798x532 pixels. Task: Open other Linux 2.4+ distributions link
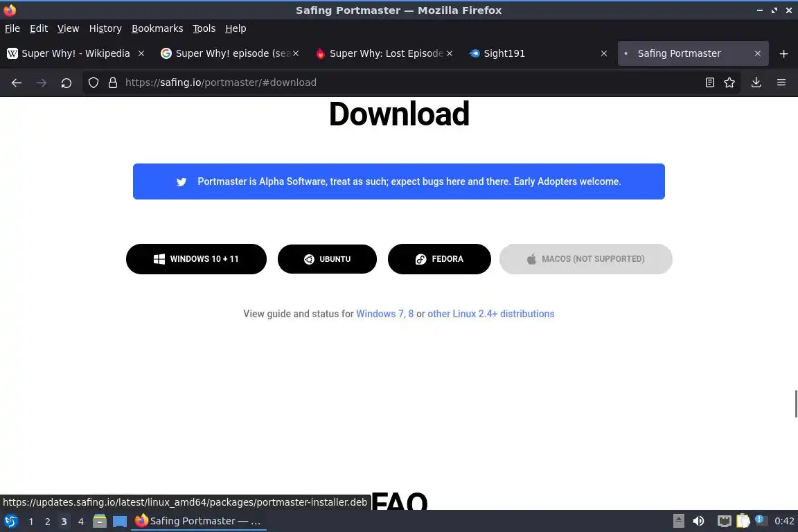[490, 314]
